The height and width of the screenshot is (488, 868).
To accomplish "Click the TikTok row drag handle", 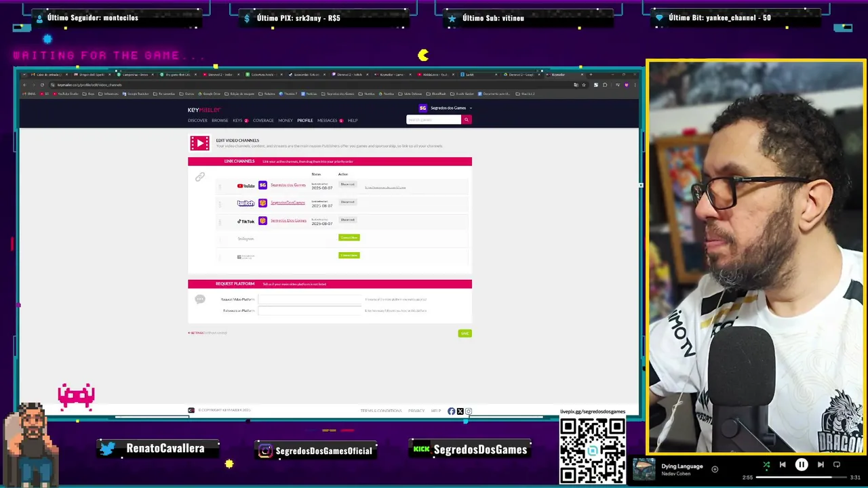I will click(220, 221).
